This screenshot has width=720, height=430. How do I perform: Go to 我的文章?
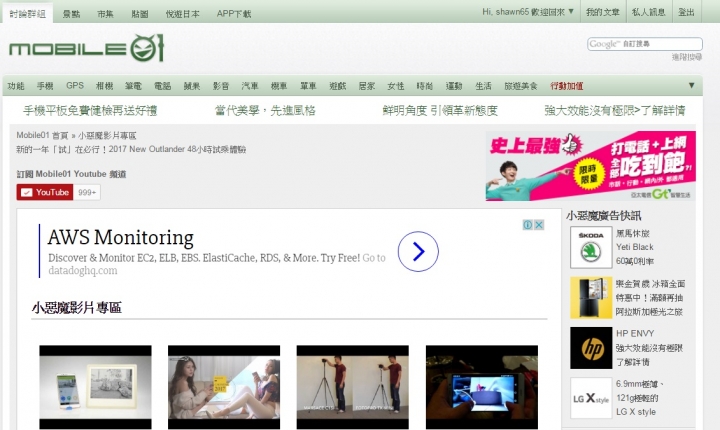[x=603, y=12]
